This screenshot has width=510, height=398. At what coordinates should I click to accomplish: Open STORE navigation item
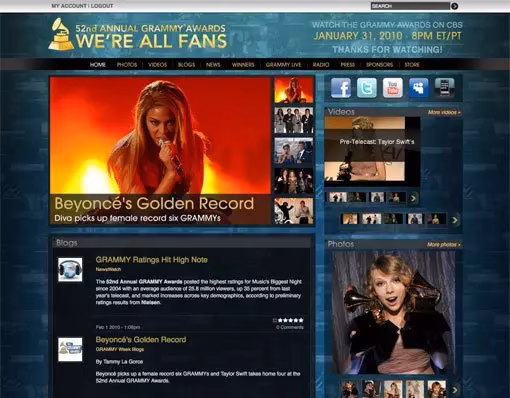[x=412, y=65]
